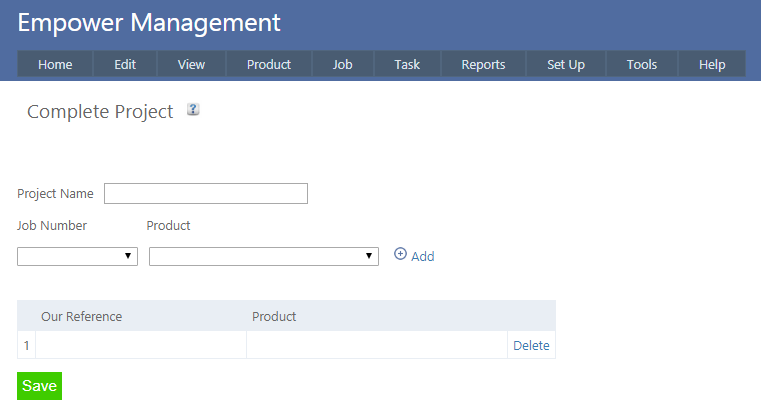Image resolution: width=761 pixels, height=419 pixels.
Task: Click the Job menu
Action: coord(343,64)
